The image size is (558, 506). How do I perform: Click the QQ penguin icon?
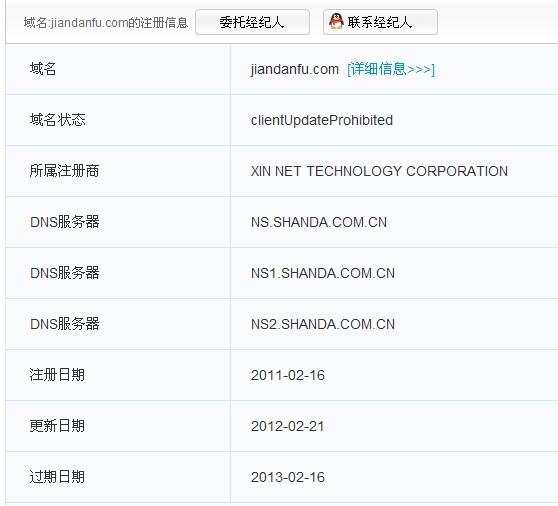coord(336,21)
